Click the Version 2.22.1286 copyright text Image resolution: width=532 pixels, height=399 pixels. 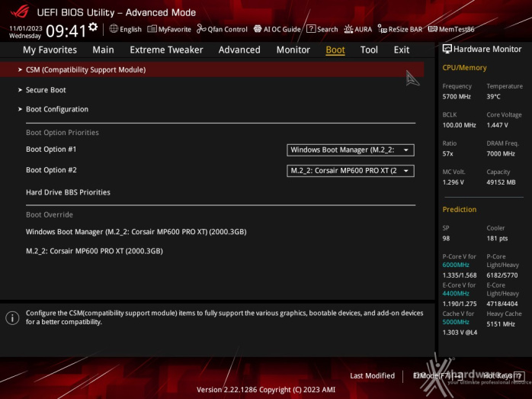(x=266, y=390)
